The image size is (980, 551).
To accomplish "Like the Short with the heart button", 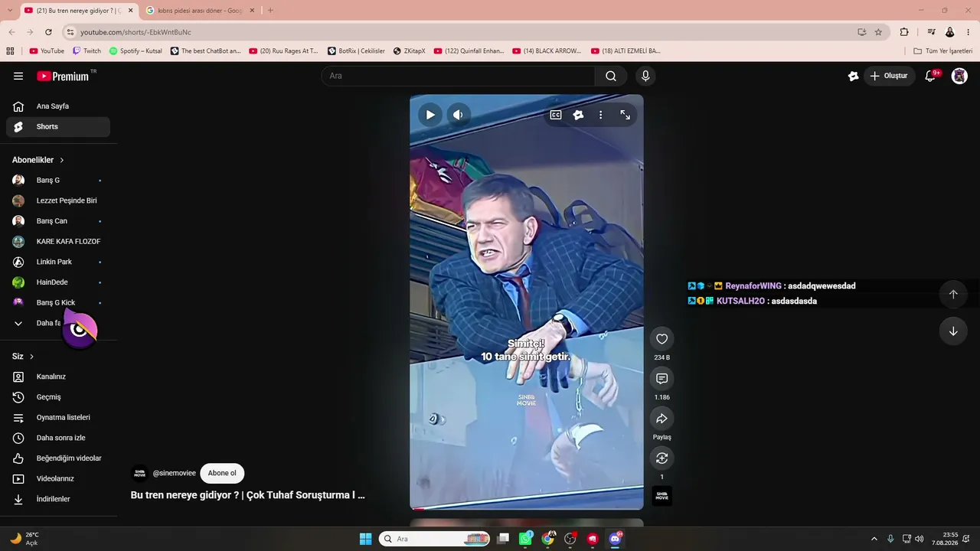I will tap(662, 339).
